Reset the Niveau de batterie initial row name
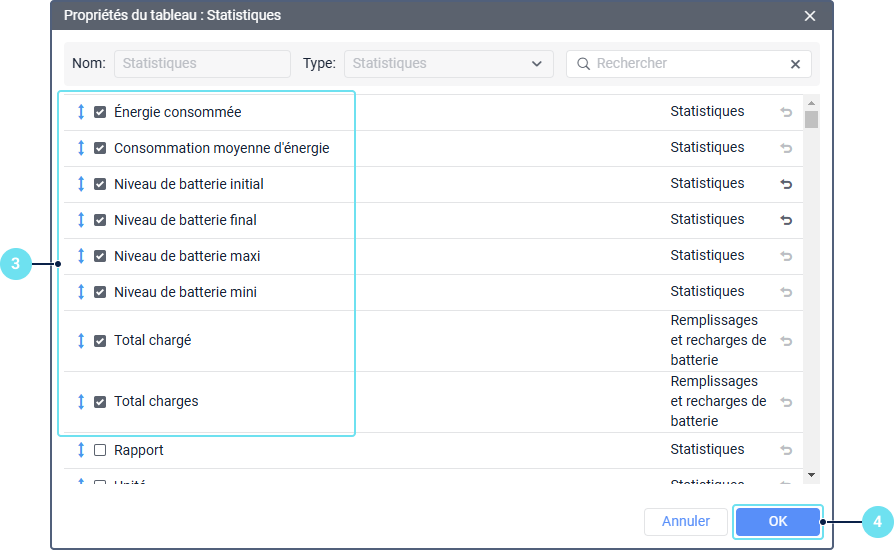Image resolution: width=894 pixels, height=550 pixels. click(x=786, y=184)
